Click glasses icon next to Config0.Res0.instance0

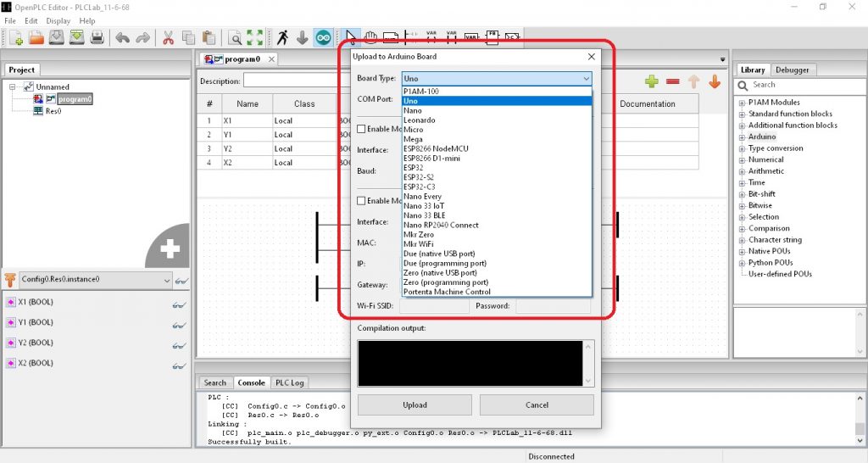[x=181, y=281]
